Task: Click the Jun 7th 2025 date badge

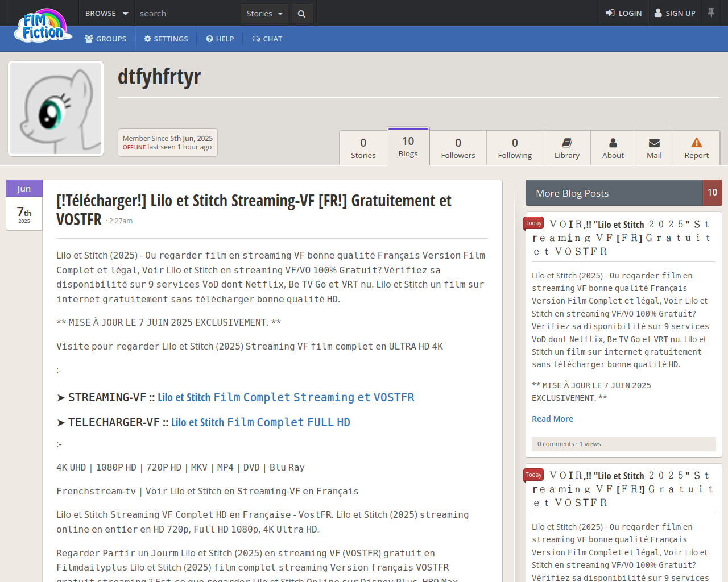Action: (24, 205)
